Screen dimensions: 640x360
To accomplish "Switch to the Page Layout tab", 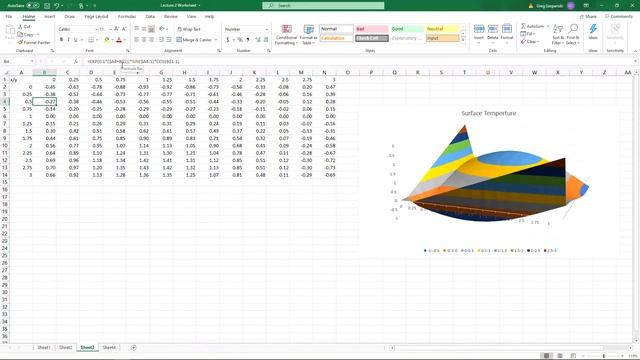I will [96, 17].
